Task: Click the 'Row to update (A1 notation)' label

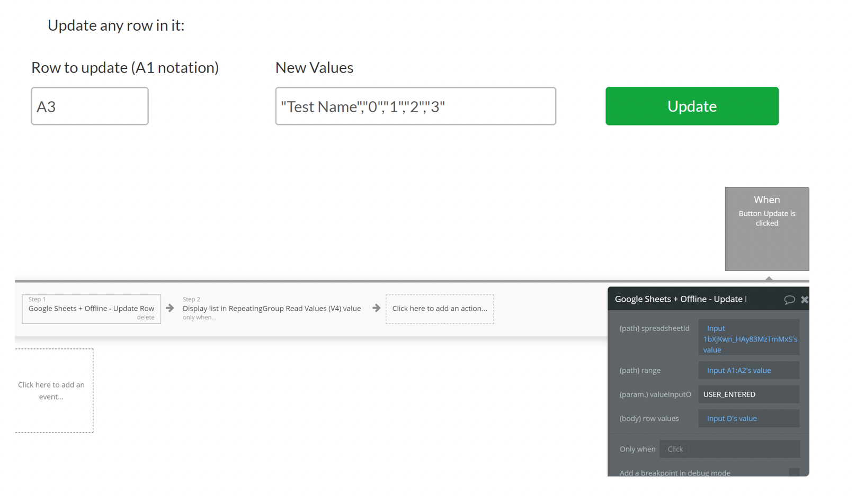Action: pos(125,68)
